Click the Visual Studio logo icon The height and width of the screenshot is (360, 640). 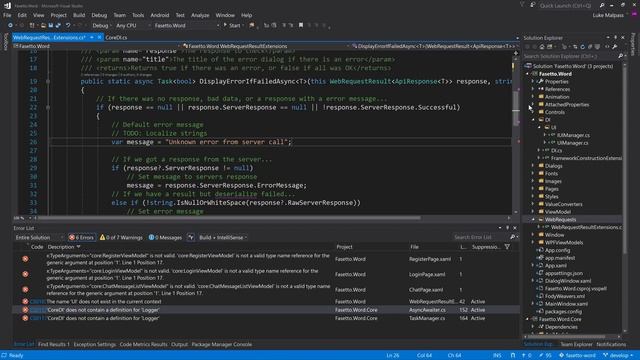click(x=7, y=5)
